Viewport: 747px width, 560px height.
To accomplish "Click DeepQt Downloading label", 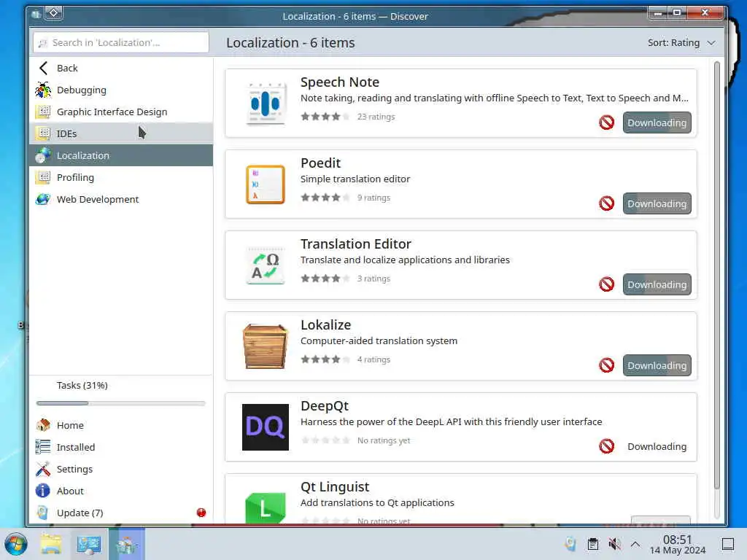I will coord(657,446).
